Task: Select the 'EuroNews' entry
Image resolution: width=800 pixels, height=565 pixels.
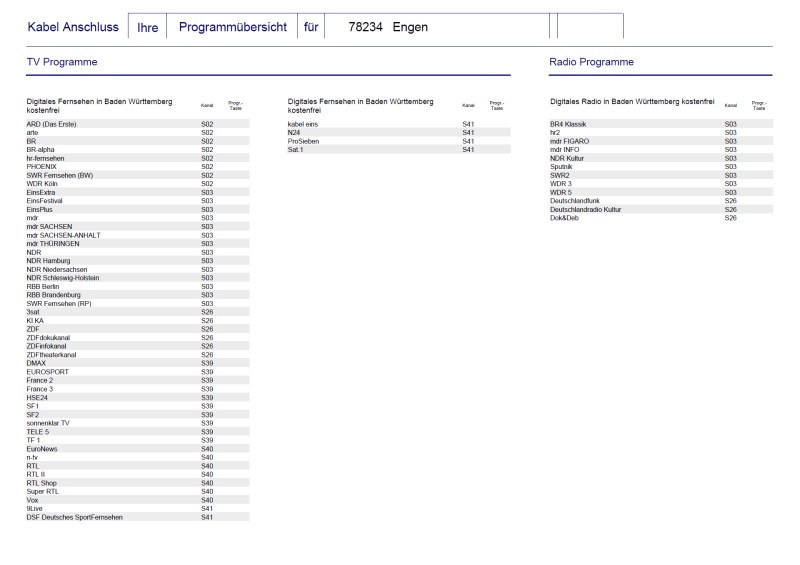Action: [x=138, y=449]
